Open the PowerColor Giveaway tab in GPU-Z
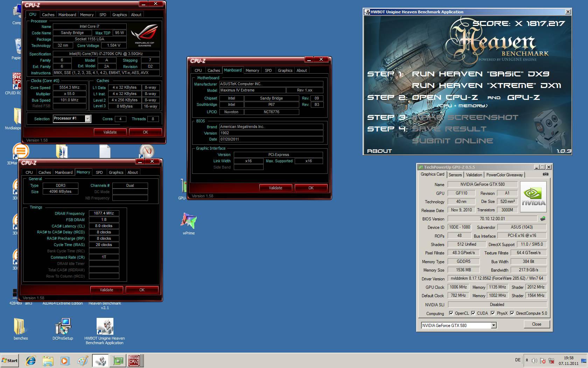The width and height of the screenshot is (588, 368). coord(504,175)
